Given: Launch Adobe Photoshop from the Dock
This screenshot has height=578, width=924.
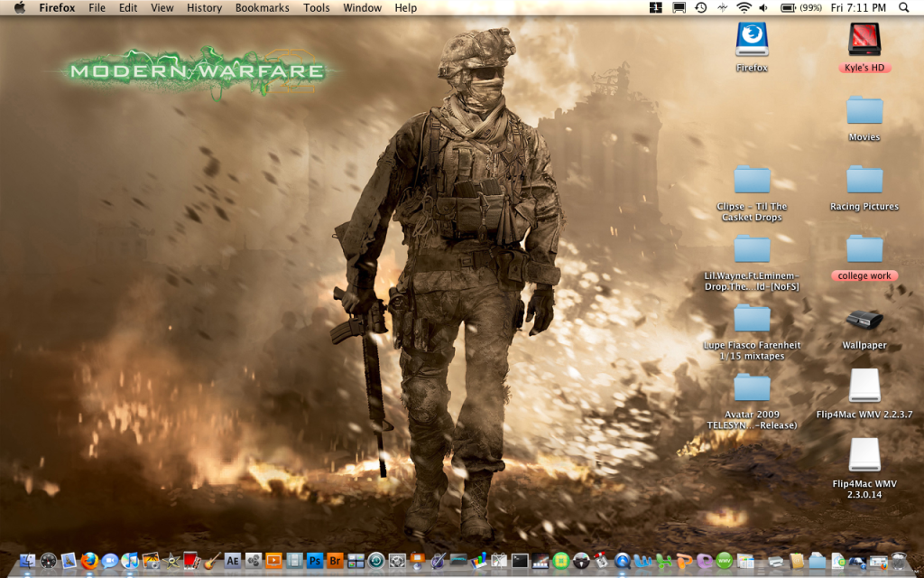Looking at the screenshot, I should tap(315, 560).
